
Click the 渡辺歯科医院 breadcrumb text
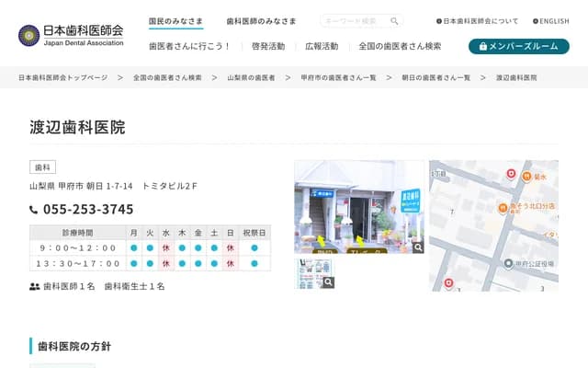[x=516, y=77]
